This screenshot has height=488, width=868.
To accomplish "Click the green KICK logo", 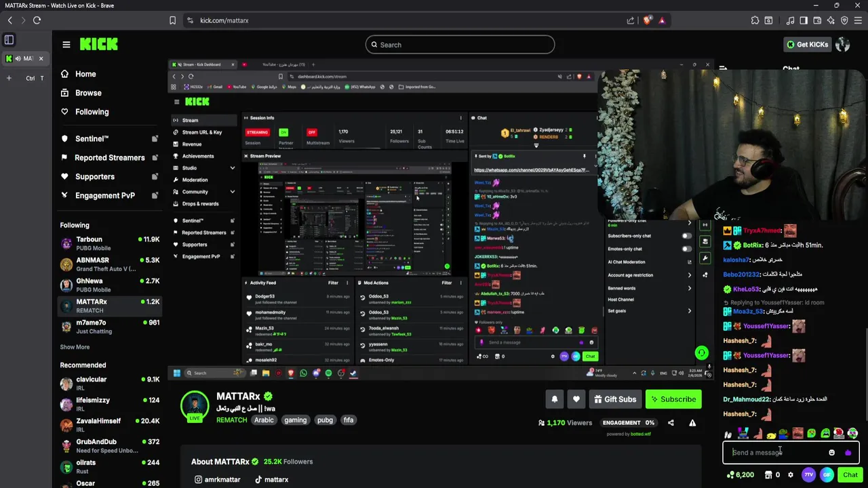I will pyautogui.click(x=99, y=45).
